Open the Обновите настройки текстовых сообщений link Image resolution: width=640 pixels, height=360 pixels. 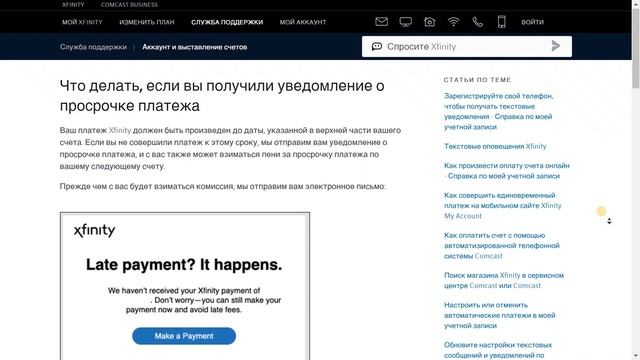(498, 350)
